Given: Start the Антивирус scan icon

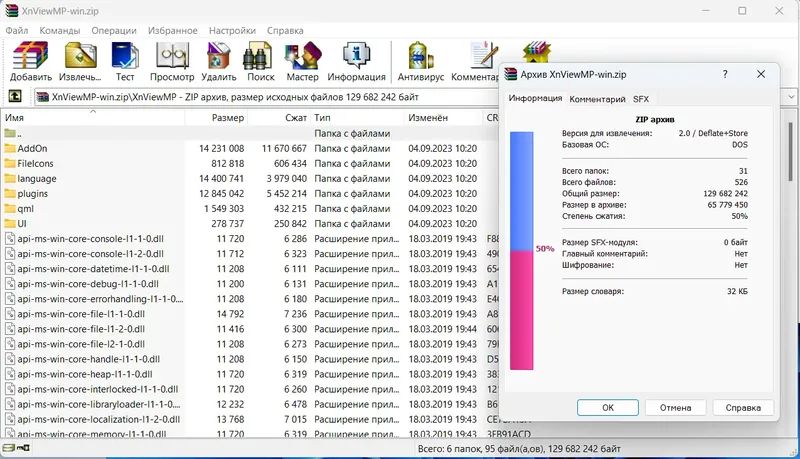Looking at the screenshot, I should pyautogui.click(x=420, y=56).
